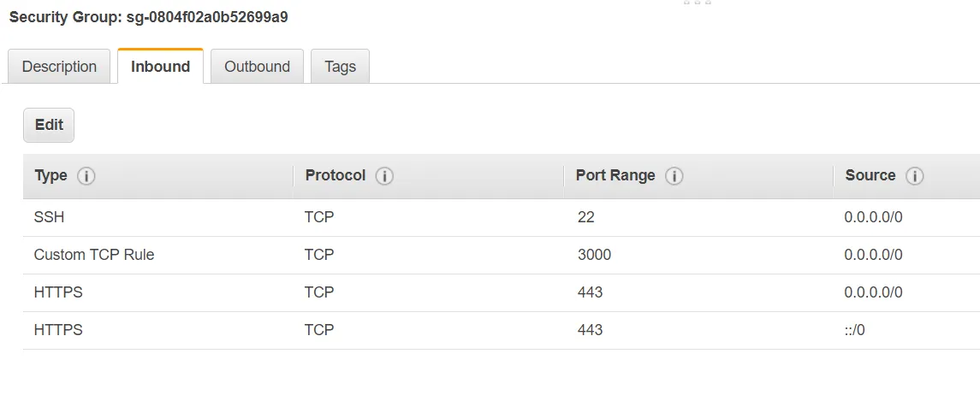980x395 pixels.
Task: Click the Type column header
Action: [50, 175]
